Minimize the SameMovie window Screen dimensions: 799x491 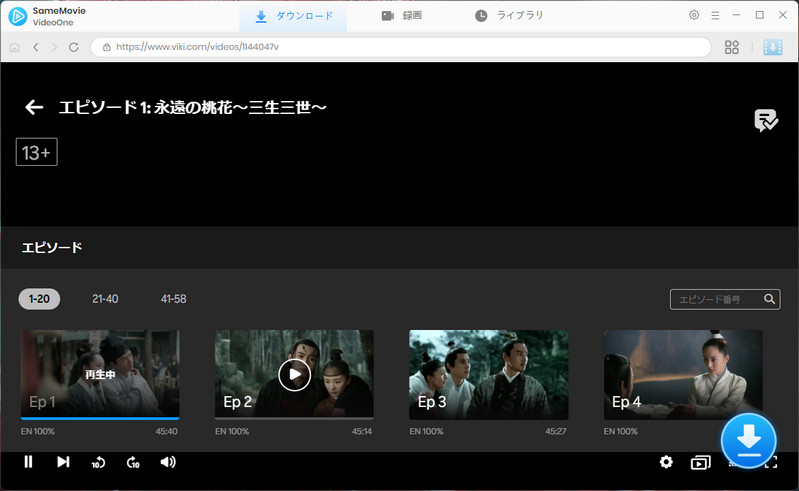coord(736,15)
